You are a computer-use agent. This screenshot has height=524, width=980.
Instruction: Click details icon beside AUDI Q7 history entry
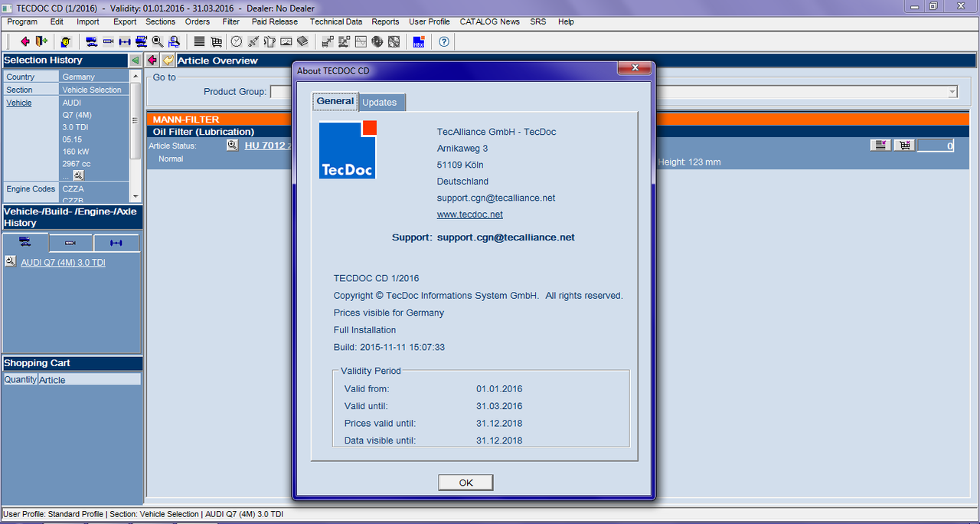pyautogui.click(x=10, y=261)
